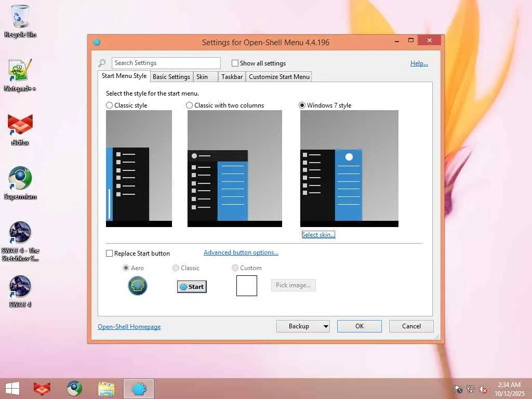Select the Supermium desktop shortcut

pyautogui.click(x=20, y=183)
